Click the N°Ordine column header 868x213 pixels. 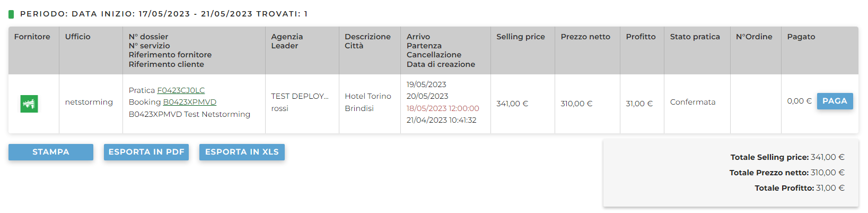754,37
